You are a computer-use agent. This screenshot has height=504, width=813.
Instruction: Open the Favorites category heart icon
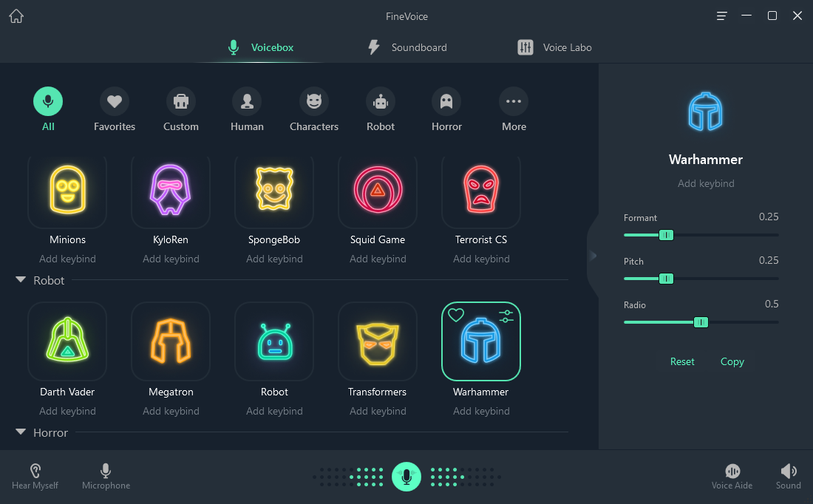115,101
